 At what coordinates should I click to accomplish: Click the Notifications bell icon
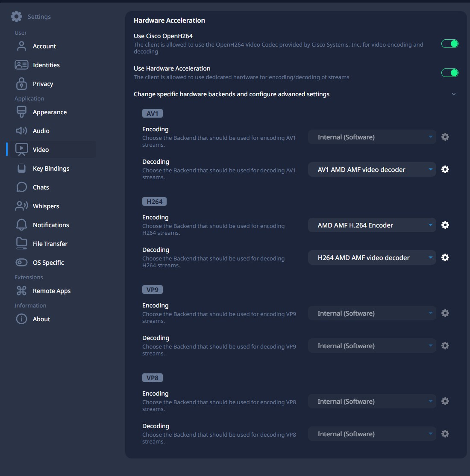(x=21, y=225)
